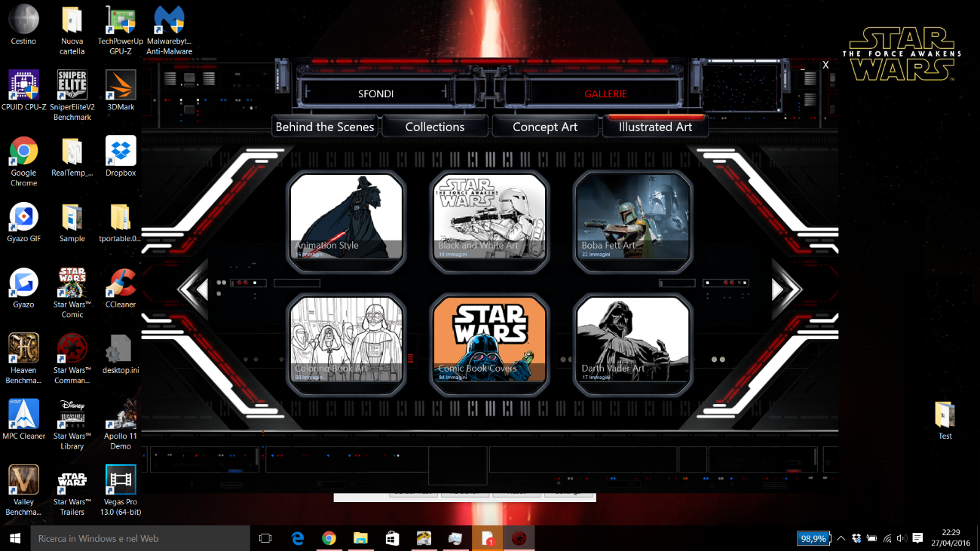Go to previous gallery page arrow

pos(194,289)
